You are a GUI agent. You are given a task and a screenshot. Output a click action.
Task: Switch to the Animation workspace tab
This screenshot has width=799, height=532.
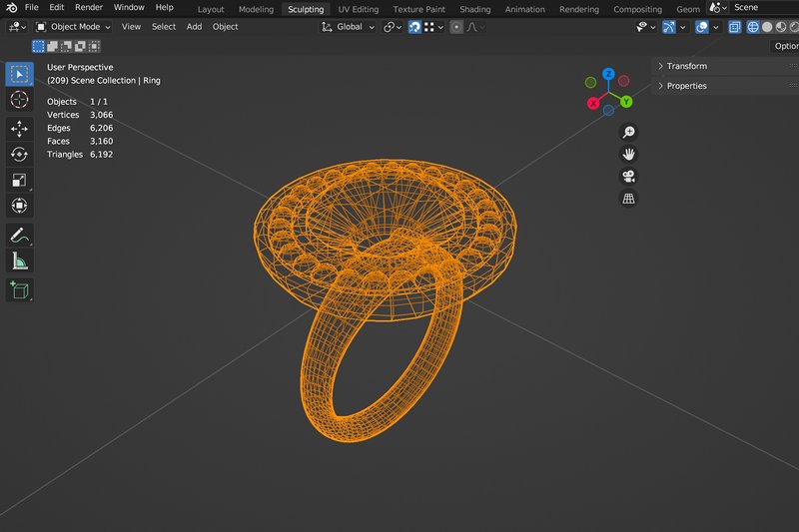pos(525,9)
